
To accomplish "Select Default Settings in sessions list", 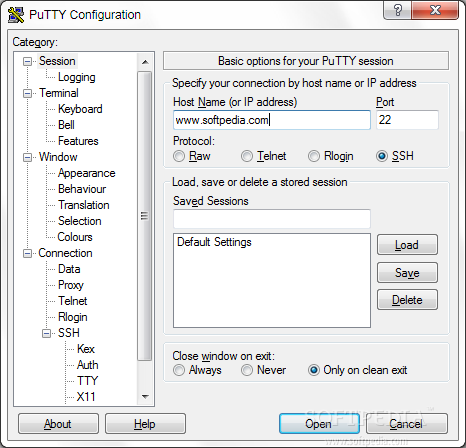I will point(214,242).
